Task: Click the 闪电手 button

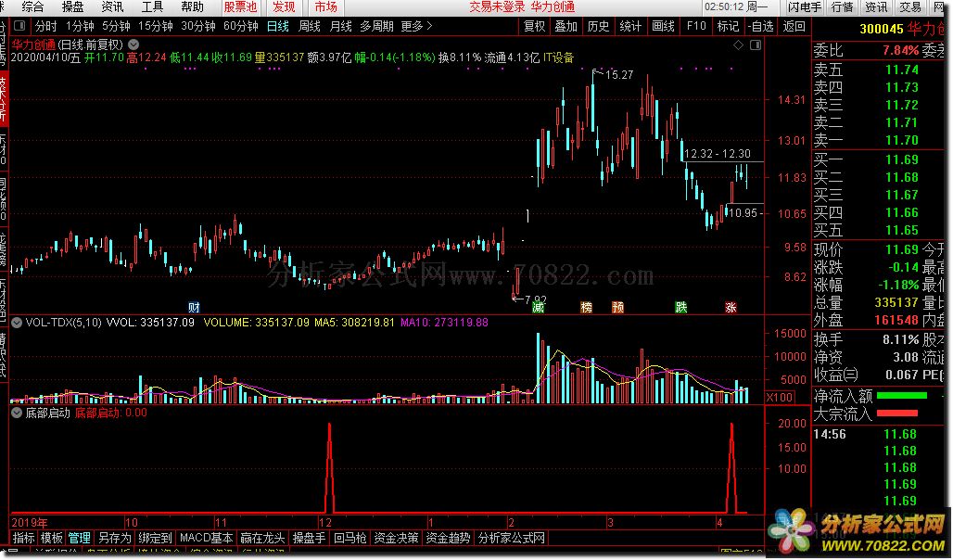Action: coord(804,7)
